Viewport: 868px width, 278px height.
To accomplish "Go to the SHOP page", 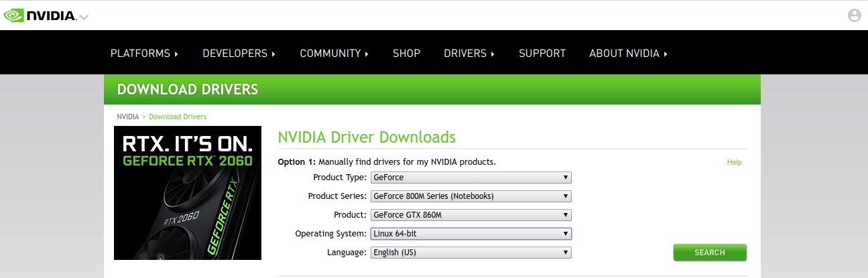I will (406, 54).
